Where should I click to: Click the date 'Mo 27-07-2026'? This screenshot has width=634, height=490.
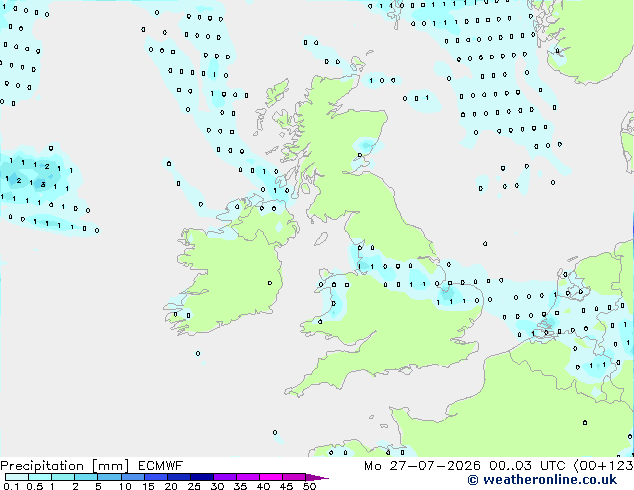(422, 466)
